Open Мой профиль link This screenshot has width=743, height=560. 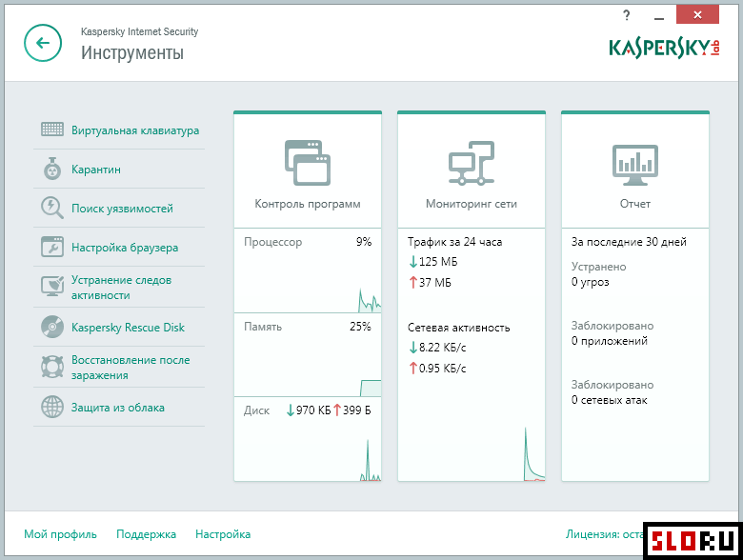point(60,534)
